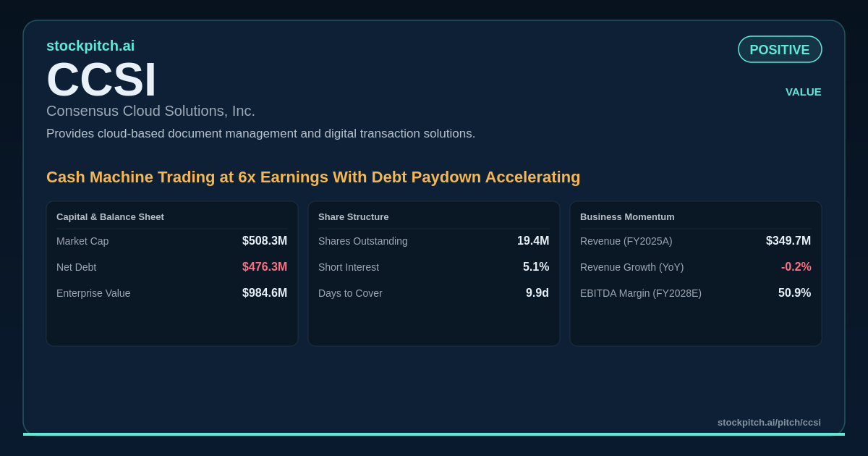
Task: Click the CCSI ticker heading
Action: click(101, 80)
